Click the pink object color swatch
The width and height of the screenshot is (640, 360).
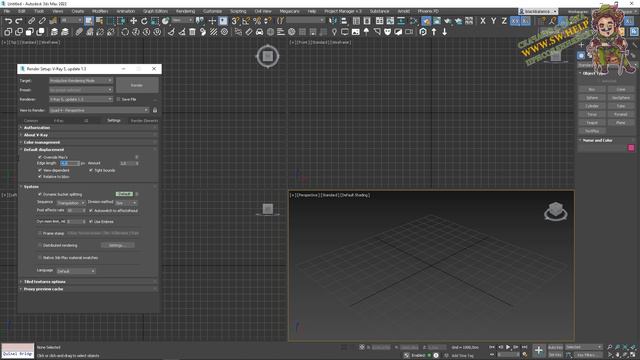point(631,148)
